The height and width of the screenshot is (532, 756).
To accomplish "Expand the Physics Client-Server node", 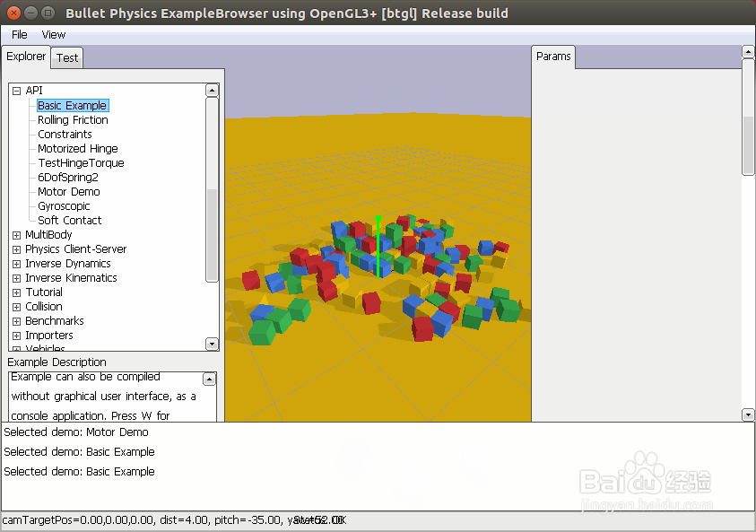I will coord(16,249).
